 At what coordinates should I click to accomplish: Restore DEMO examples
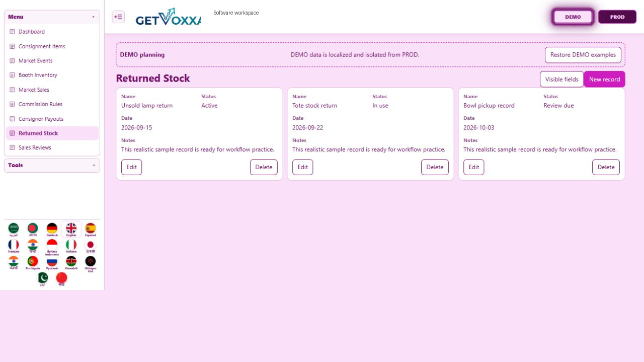(x=583, y=55)
